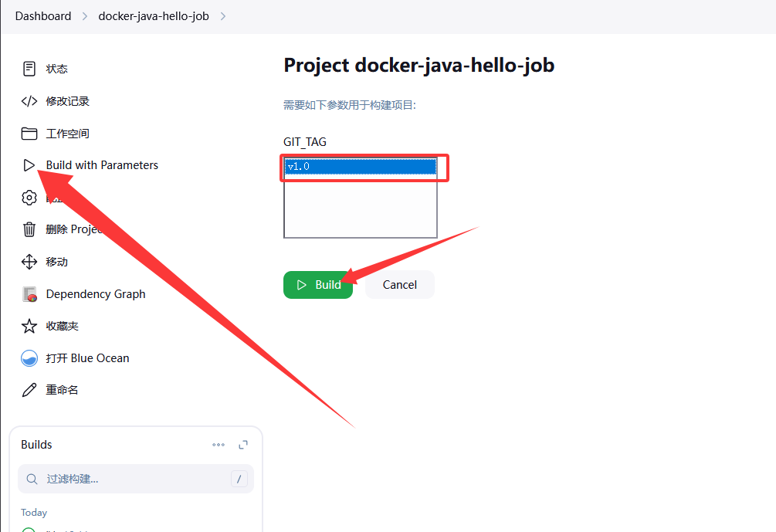Screen dimensions: 776x532
Task: Click the 重命名 pencil icon
Action: click(29, 390)
